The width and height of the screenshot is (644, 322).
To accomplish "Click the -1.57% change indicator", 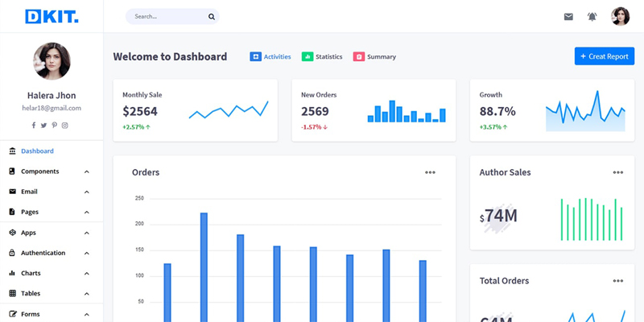I will [x=314, y=127].
